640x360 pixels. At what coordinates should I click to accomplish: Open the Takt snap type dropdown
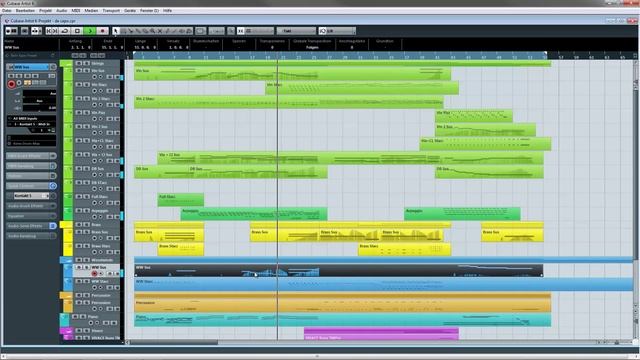coord(296,31)
